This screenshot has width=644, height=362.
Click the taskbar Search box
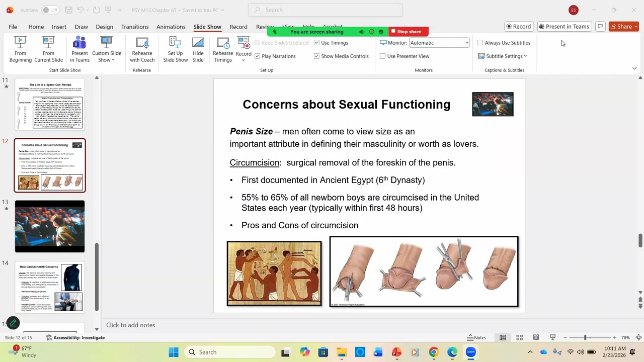click(x=229, y=352)
